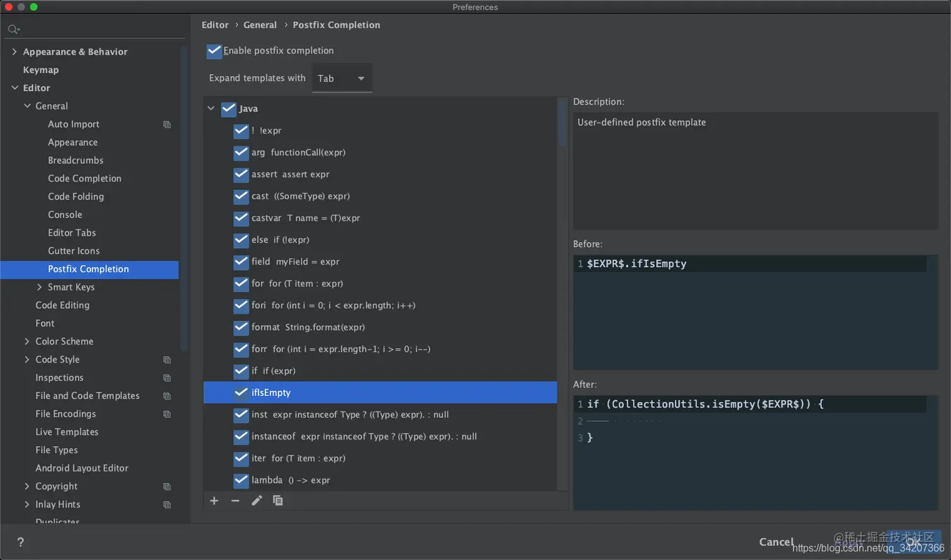Click Editor in the breadcrumb path

215,25
